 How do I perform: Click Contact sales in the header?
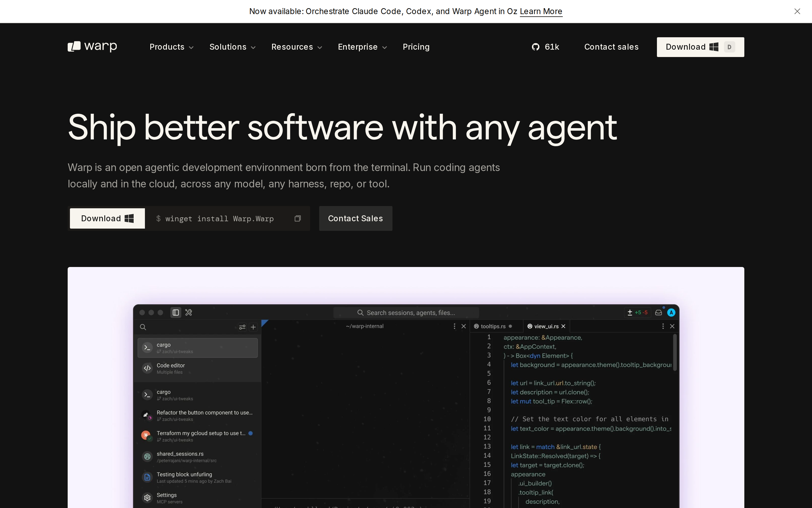[611, 47]
